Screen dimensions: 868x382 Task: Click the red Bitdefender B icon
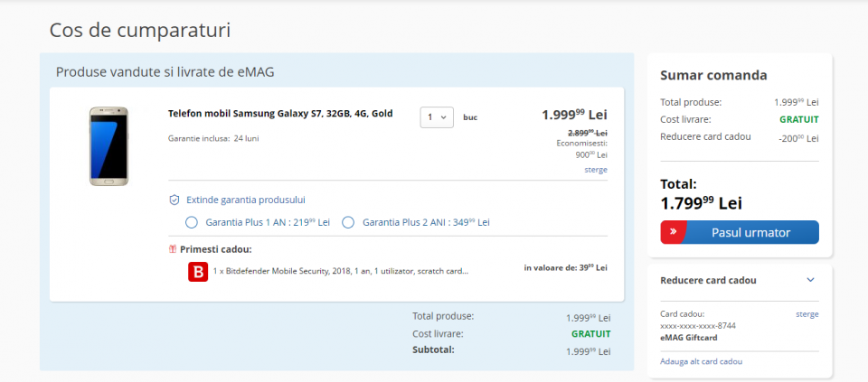[198, 271]
